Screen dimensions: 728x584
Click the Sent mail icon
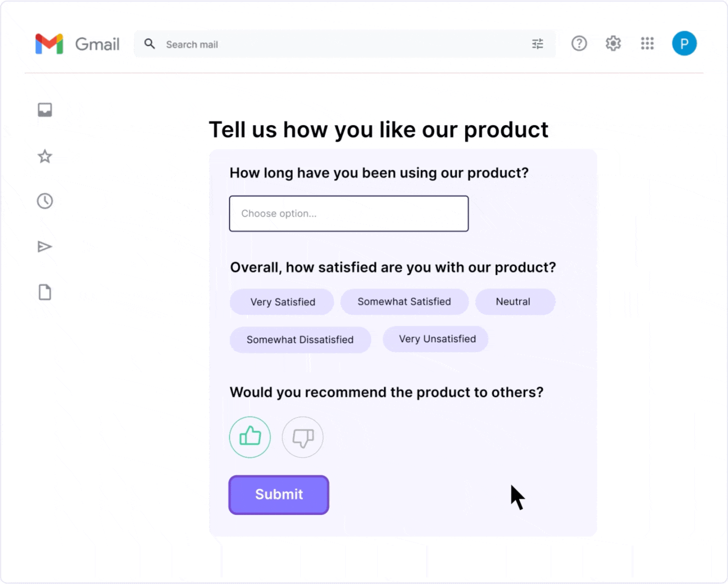[x=45, y=247]
